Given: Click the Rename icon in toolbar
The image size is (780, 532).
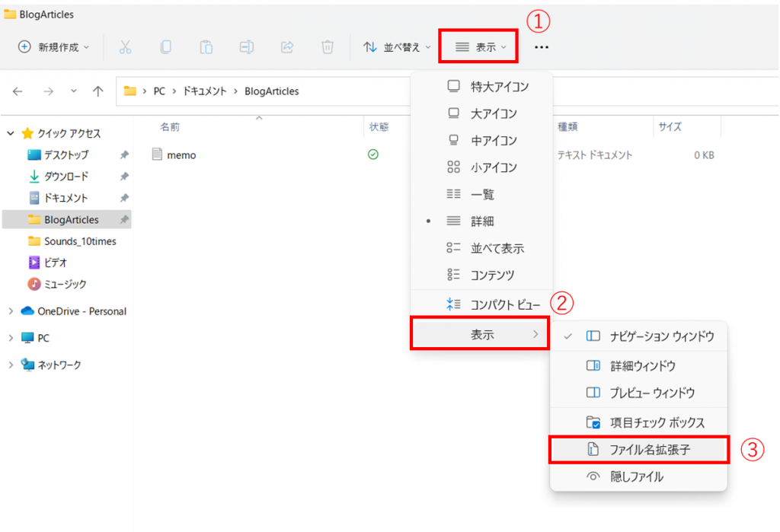Looking at the screenshot, I should tap(246, 47).
